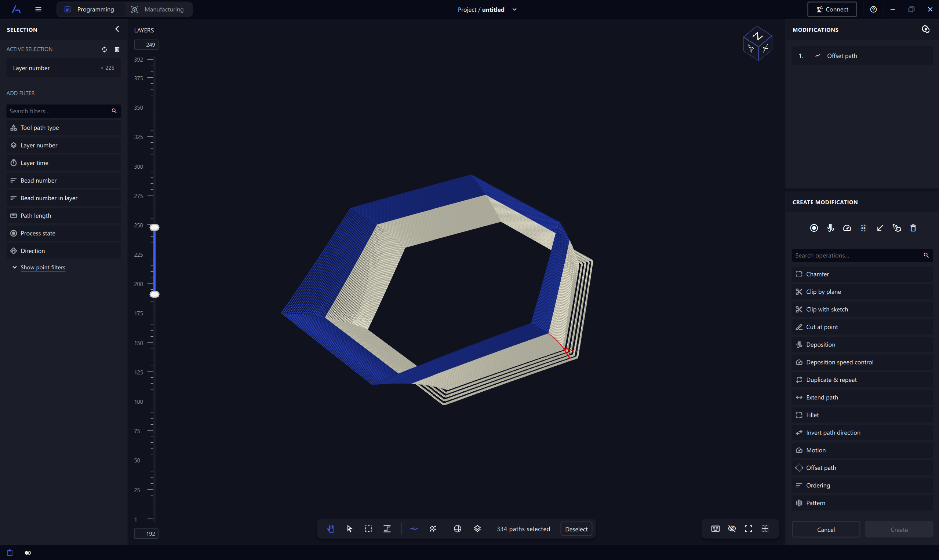Click Cancel in Create Modification
This screenshot has width=939, height=560.
(x=826, y=530)
